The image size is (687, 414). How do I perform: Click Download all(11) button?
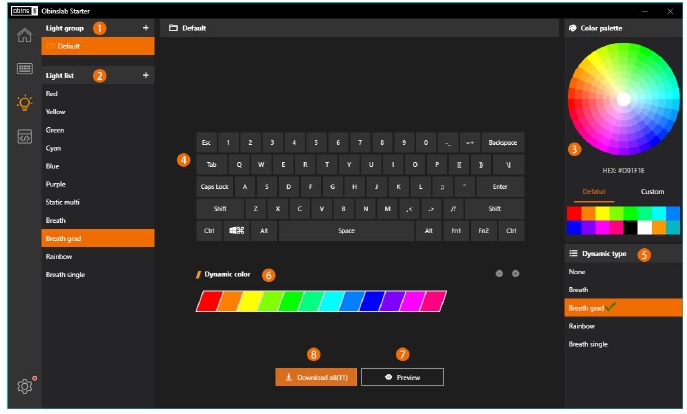315,378
